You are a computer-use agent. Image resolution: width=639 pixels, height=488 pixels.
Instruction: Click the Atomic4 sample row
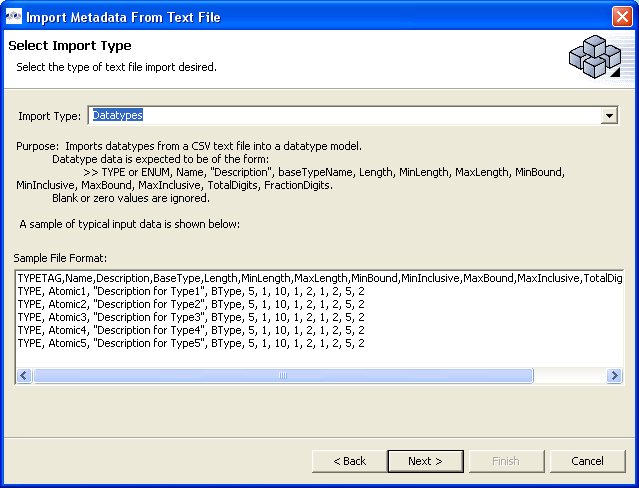click(191, 330)
